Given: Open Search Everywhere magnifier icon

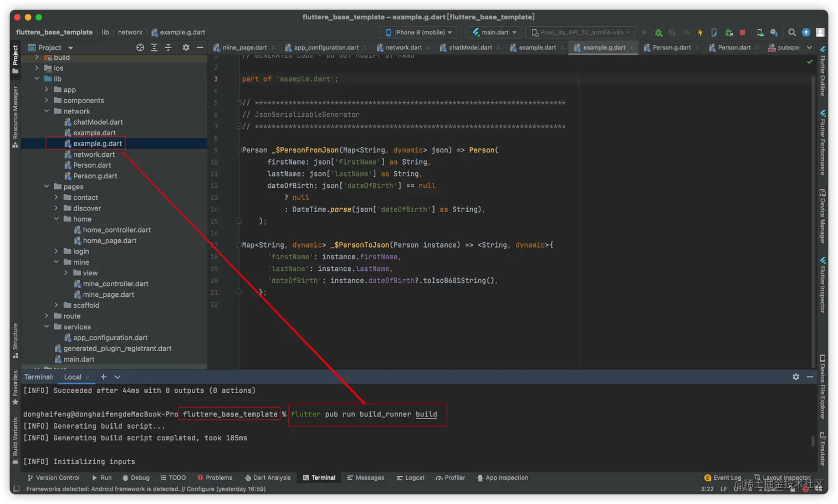Looking at the screenshot, I should pyautogui.click(x=792, y=33).
